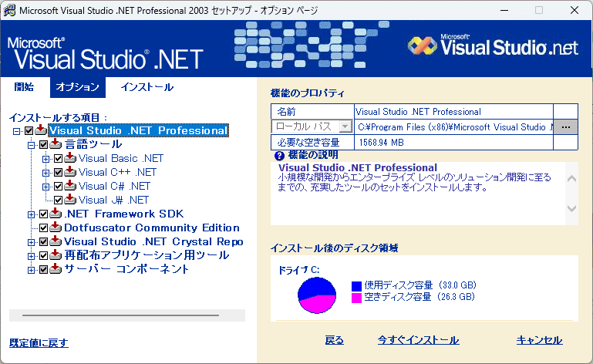Collapse the 言語ツール tree node
This screenshot has width=593, height=364.
pyautogui.click(x=31, y=145)
